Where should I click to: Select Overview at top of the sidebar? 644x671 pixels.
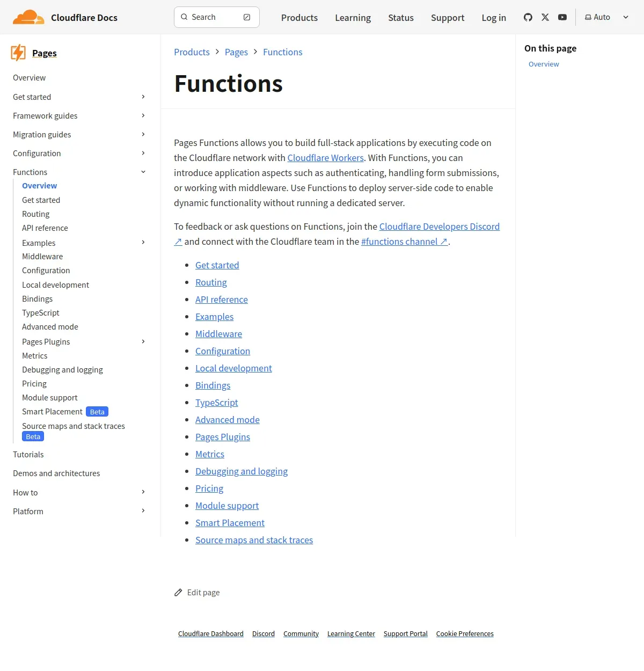pos(29,78)
